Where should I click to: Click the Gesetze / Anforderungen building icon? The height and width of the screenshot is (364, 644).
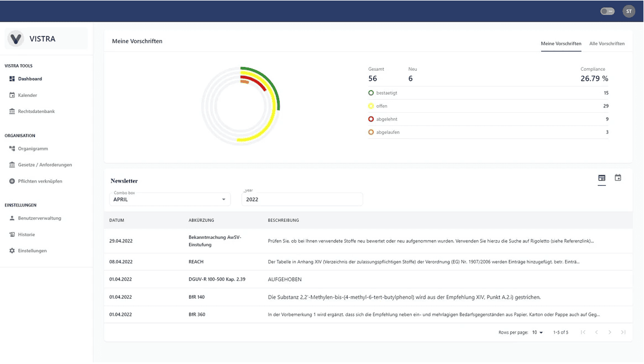coord(12,165)
